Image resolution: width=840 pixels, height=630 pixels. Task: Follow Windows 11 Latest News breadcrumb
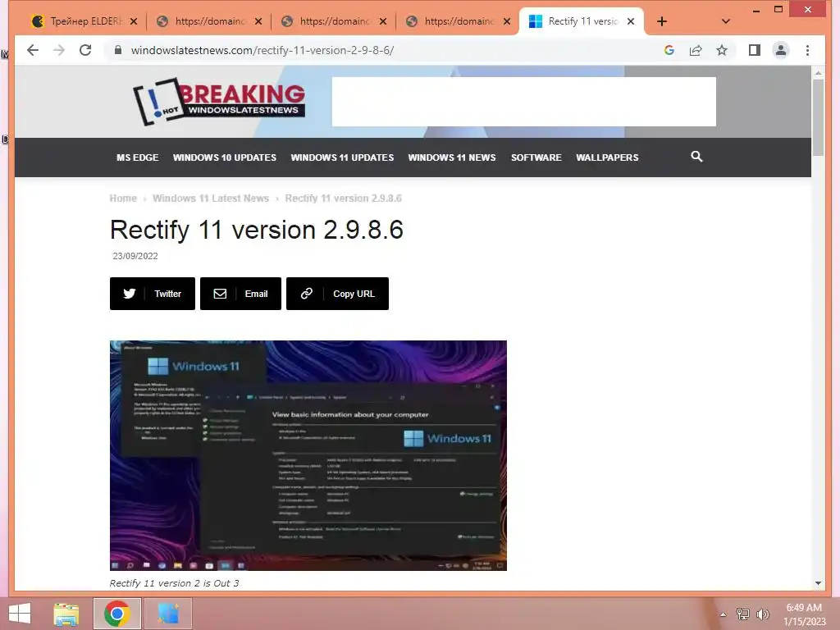click(x=211, y=199)
